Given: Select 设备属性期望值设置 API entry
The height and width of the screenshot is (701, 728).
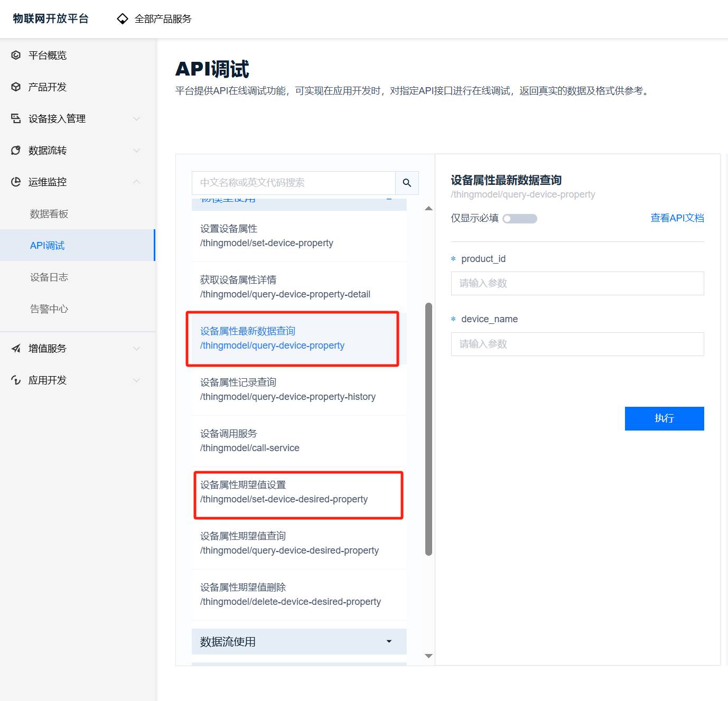Looking at the screenshot, I should pyautogui.click(x=299, y=492).
